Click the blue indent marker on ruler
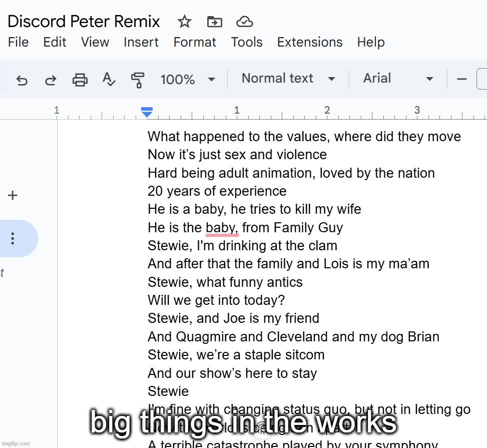487x448 pixels. point(147,112)
